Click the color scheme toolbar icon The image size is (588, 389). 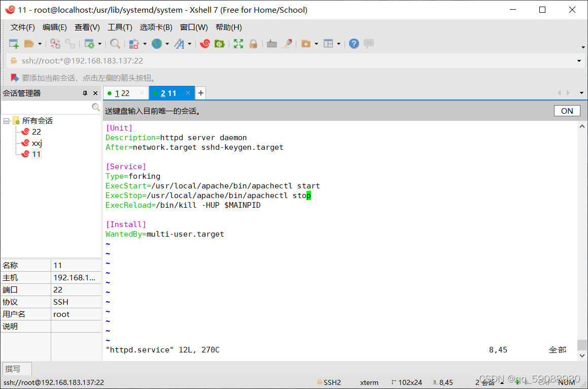134,44
